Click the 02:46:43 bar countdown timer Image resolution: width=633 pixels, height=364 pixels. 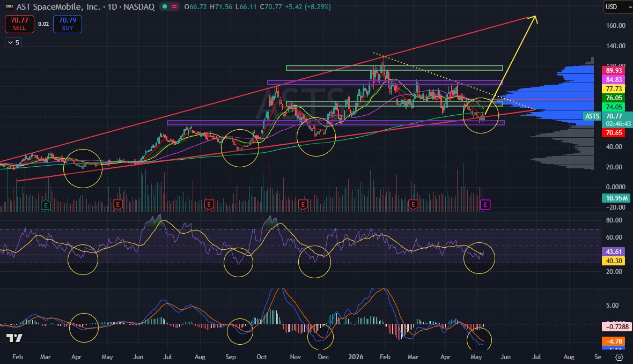point(617,124)
